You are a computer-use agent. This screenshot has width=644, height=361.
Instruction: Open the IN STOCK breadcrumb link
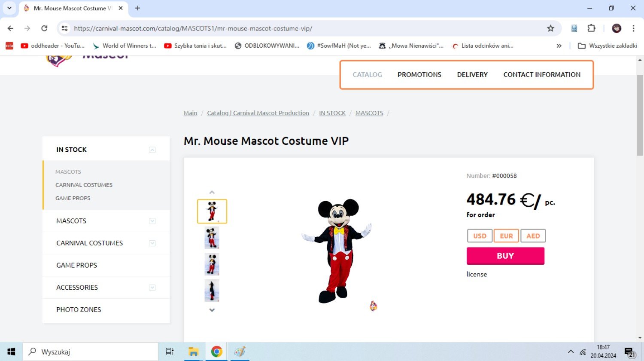click(x=332, y=113)
